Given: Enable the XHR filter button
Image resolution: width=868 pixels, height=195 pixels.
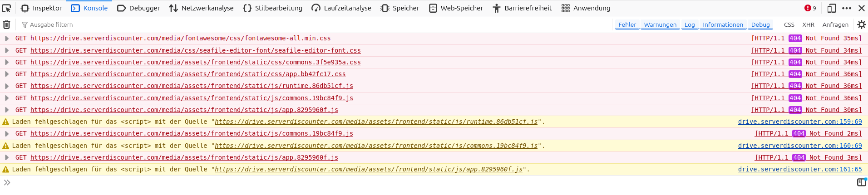Looking at the screenshot, I should pos(808,25).
